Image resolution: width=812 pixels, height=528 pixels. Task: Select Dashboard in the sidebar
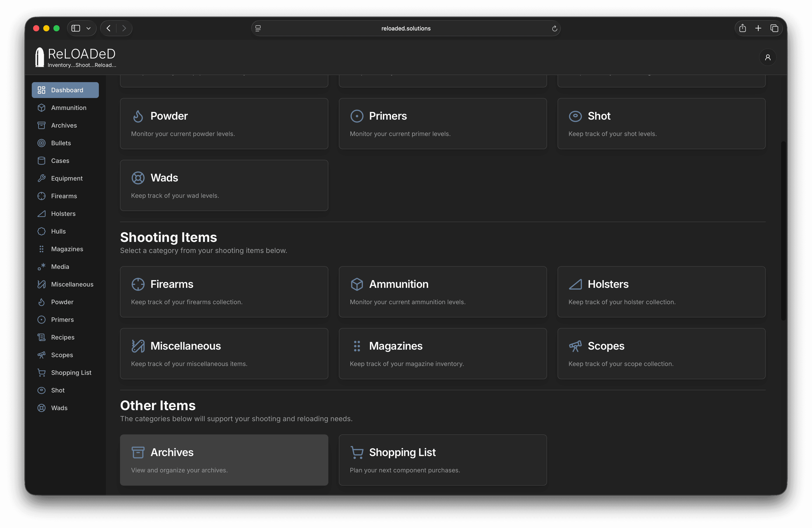click(x=65, y=90)
